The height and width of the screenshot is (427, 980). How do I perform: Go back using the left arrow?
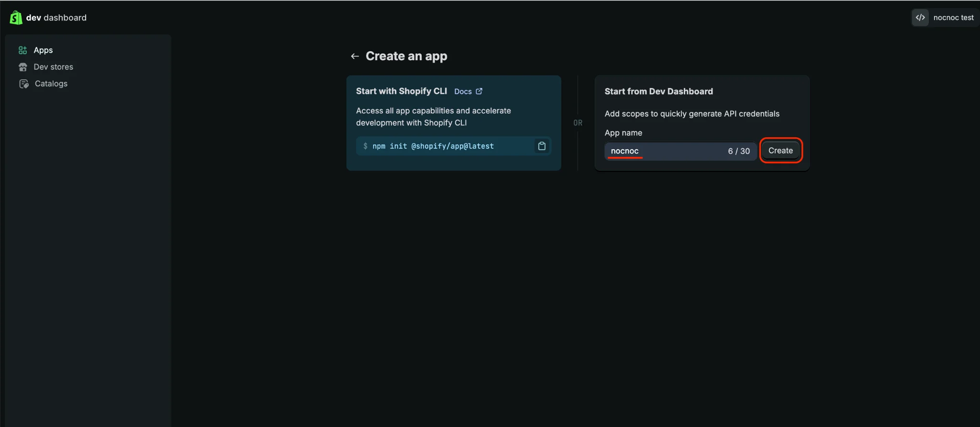coord(355,56)
